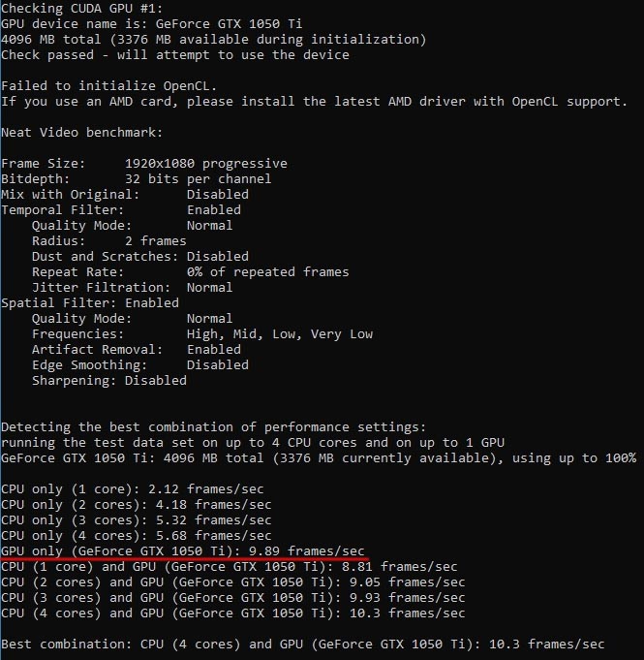
Task: Click the Temporal Filter Enabled line
Action: 121,210
